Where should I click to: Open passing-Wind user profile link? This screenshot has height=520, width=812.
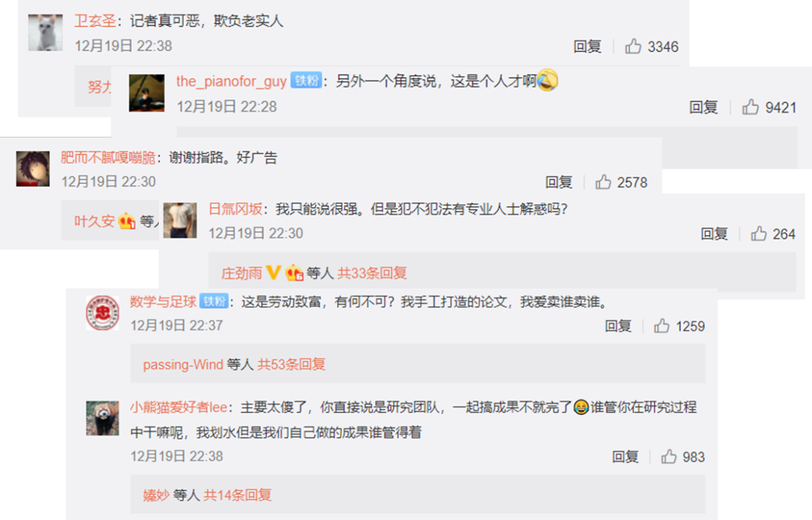pyautogui.click(x=183, y=364)
